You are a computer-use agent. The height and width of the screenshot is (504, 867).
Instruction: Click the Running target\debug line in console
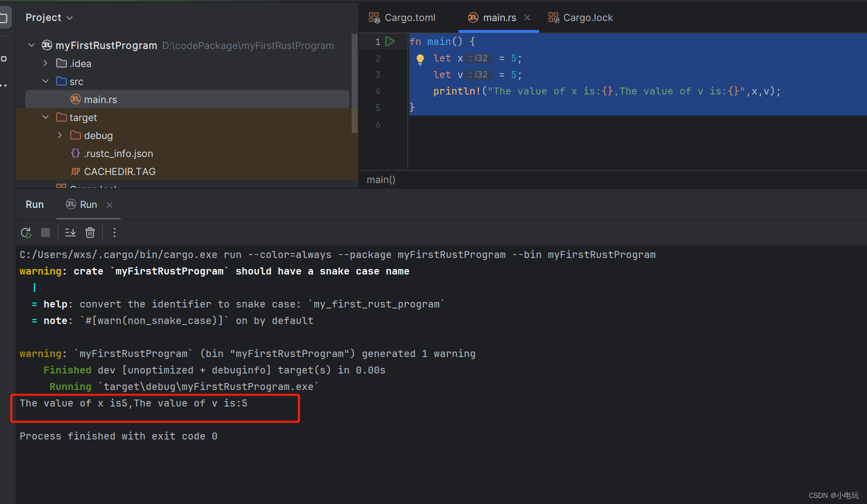pyautogui.click(x=184, y=386)
